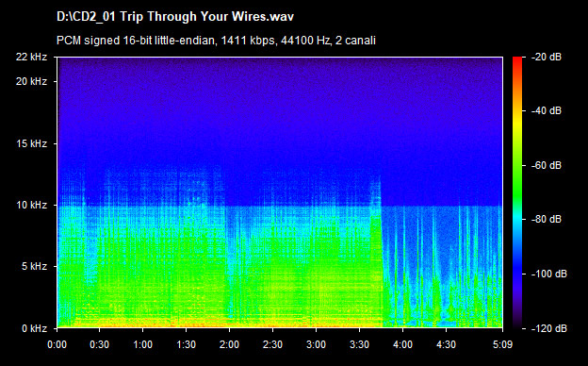Click the -60 dB green level on color scale

pyautogui.click(x=517, y=165)
